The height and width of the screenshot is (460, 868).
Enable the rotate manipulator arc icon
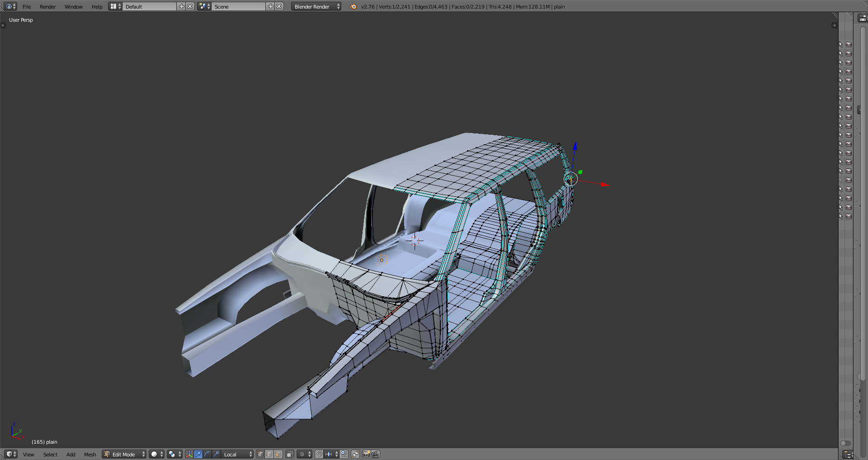[207, 454]
